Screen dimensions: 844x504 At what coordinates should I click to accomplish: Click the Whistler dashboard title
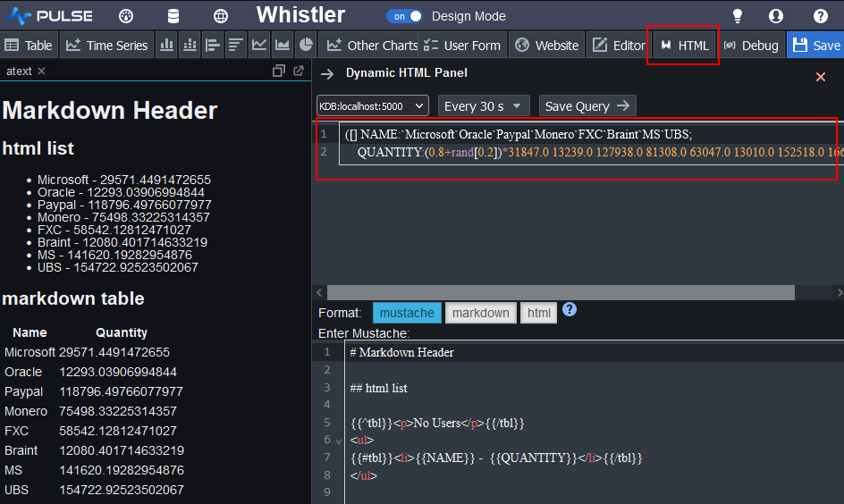300,15
